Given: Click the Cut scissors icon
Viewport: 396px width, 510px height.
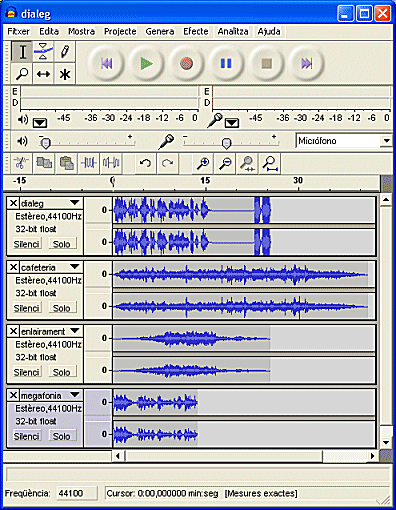Looking at the screenshot, I should (22, 163).
